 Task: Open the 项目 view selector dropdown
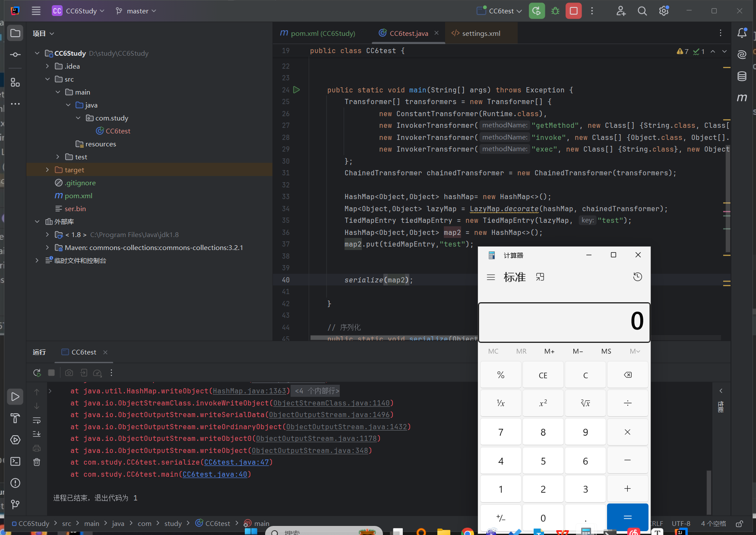click(x=44, y=33)
